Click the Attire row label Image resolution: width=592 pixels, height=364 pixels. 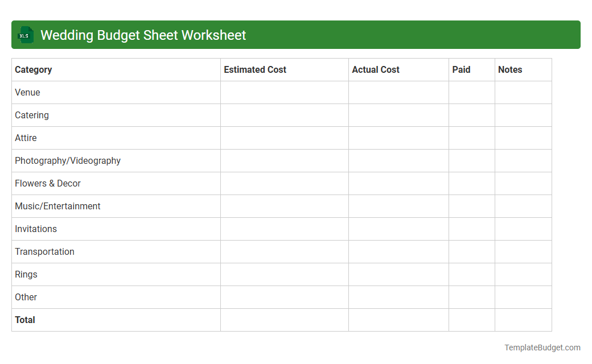(x=26, y=138)
